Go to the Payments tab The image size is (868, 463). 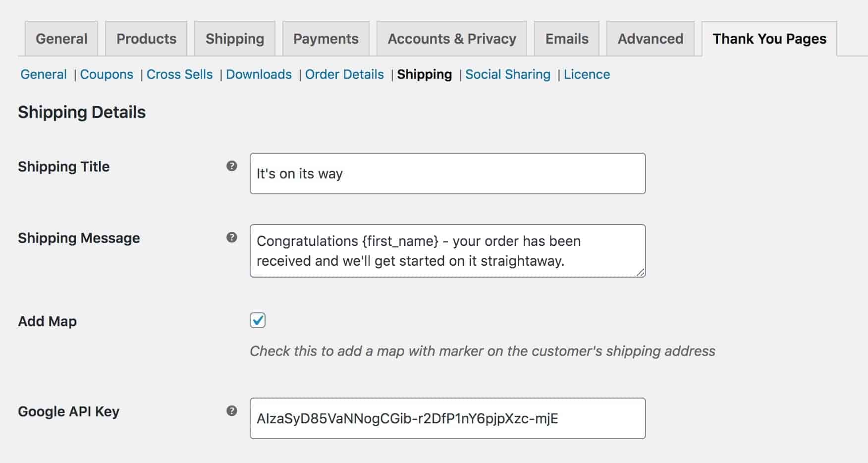(x=326, y=39)
